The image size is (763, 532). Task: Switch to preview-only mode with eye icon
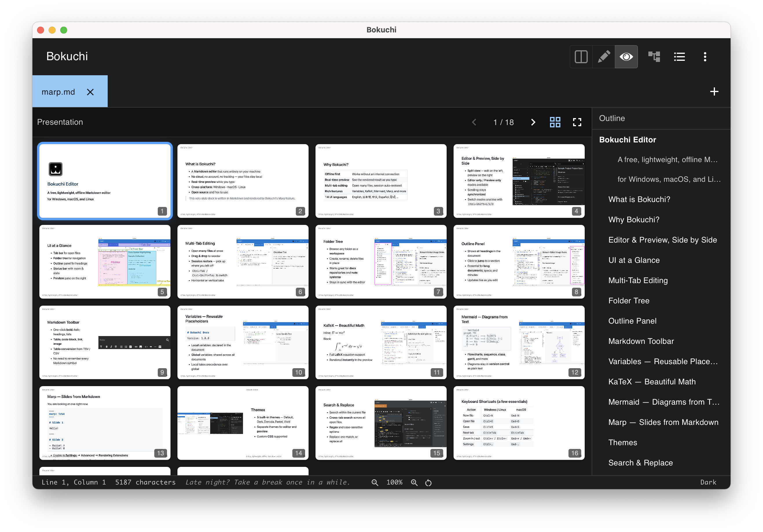[x=626, y=57]
